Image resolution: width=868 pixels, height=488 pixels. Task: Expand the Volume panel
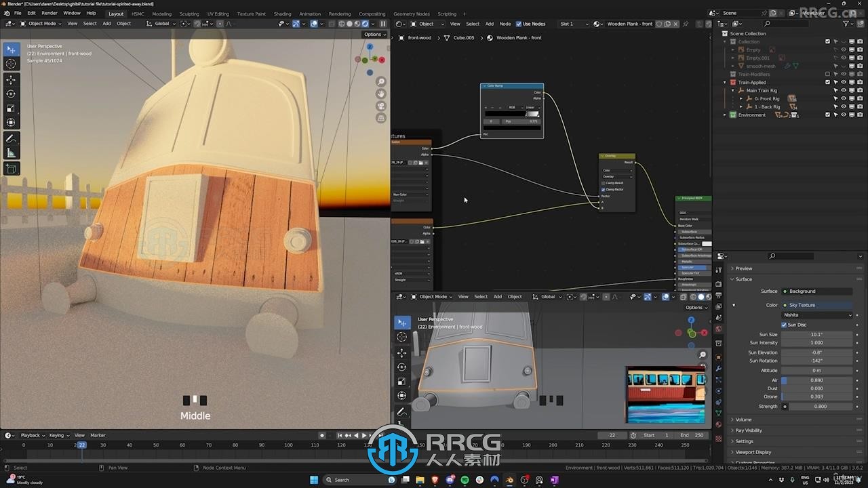pyautogui.click(x=744, y=420)
